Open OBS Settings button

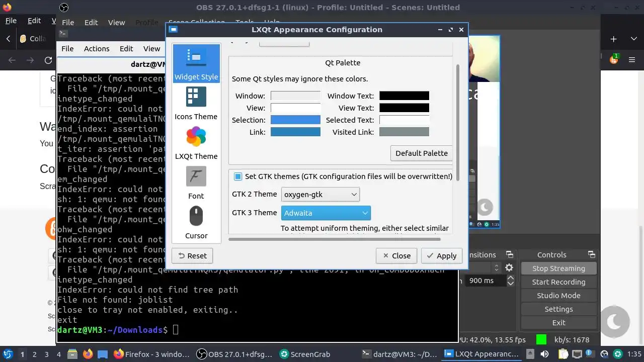coord(558,309)
